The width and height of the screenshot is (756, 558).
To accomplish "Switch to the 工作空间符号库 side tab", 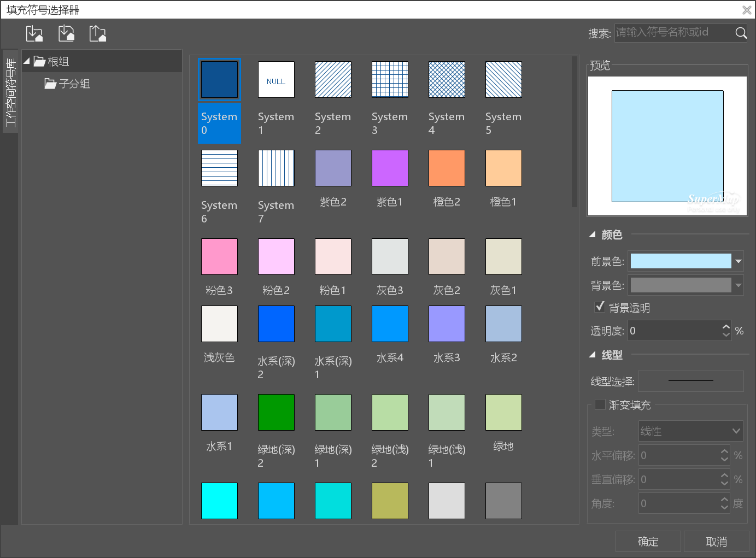I will point(10,92).
